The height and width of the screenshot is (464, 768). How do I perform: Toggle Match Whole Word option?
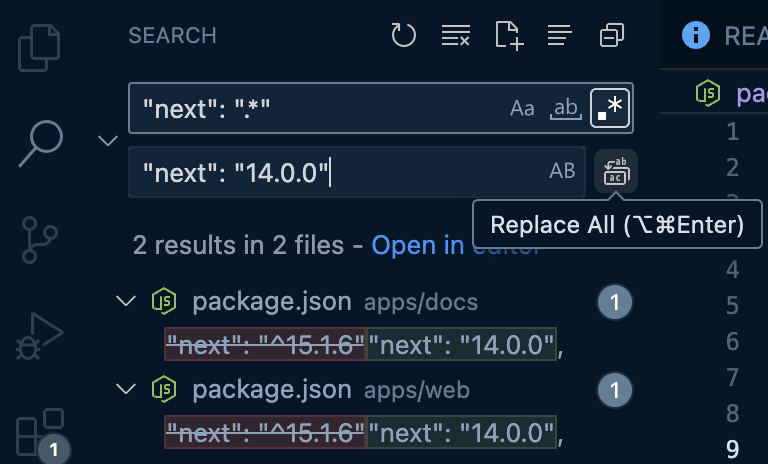pyautogui.click(x=566, y=108)
